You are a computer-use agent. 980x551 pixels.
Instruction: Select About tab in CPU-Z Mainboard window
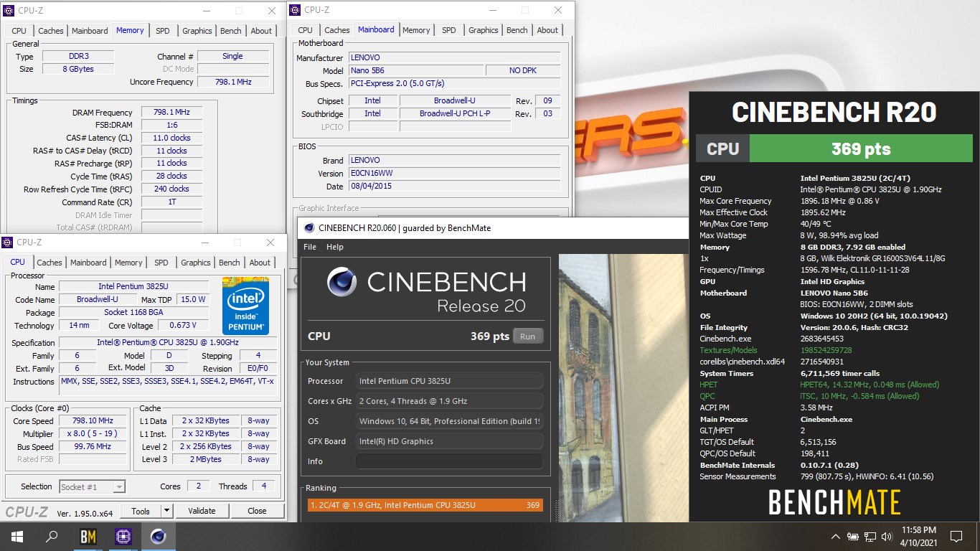(547, 30)
